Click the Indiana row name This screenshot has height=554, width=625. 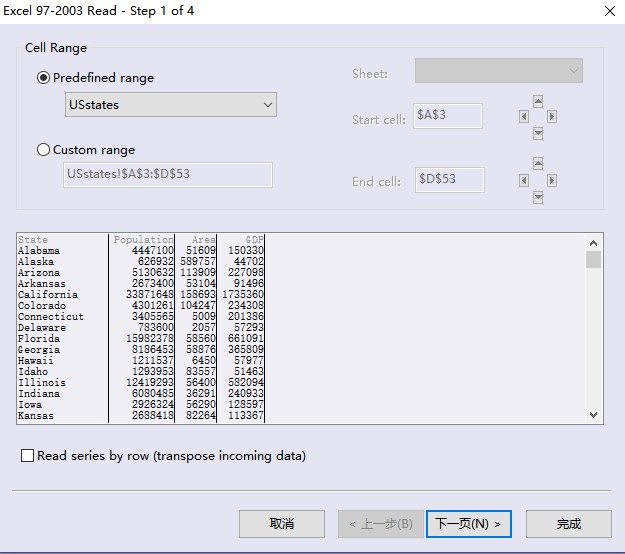click(39, 394)
